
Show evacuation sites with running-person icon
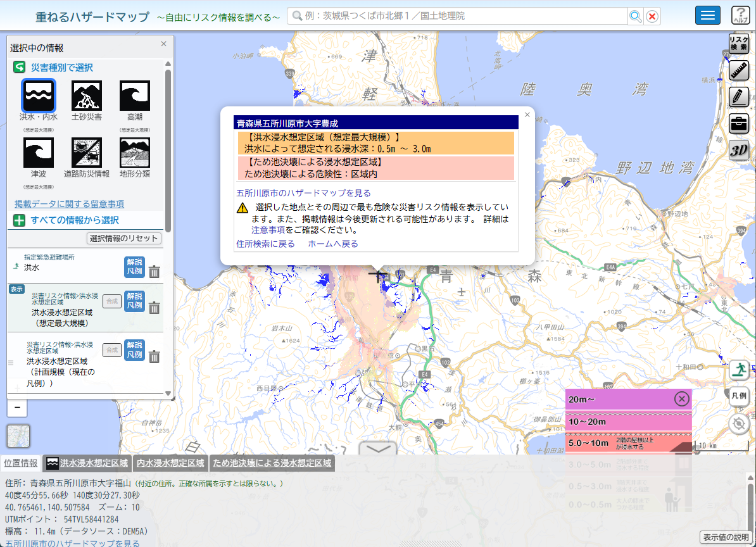pos(739,370)
